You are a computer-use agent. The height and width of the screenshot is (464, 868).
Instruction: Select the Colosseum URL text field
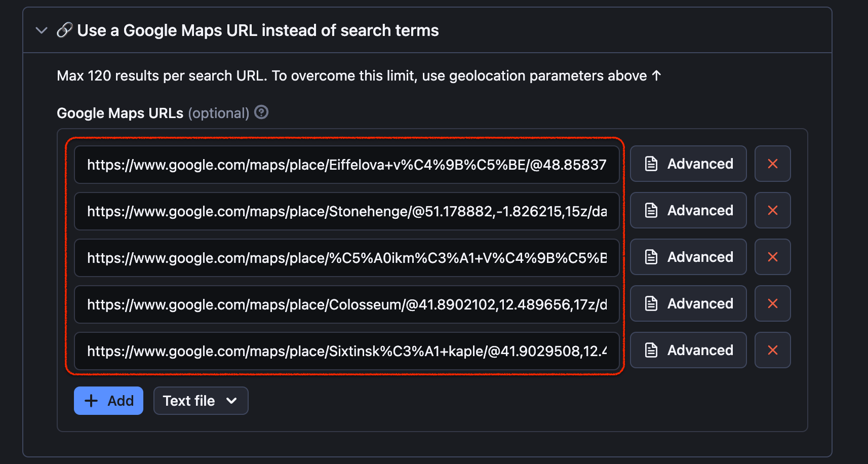click(x=347, y=304)
